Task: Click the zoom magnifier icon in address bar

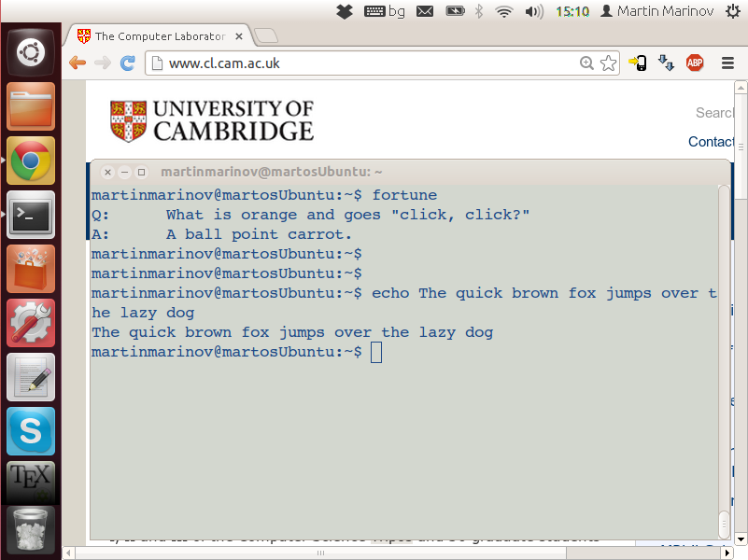Action: [x=587, y=63]
